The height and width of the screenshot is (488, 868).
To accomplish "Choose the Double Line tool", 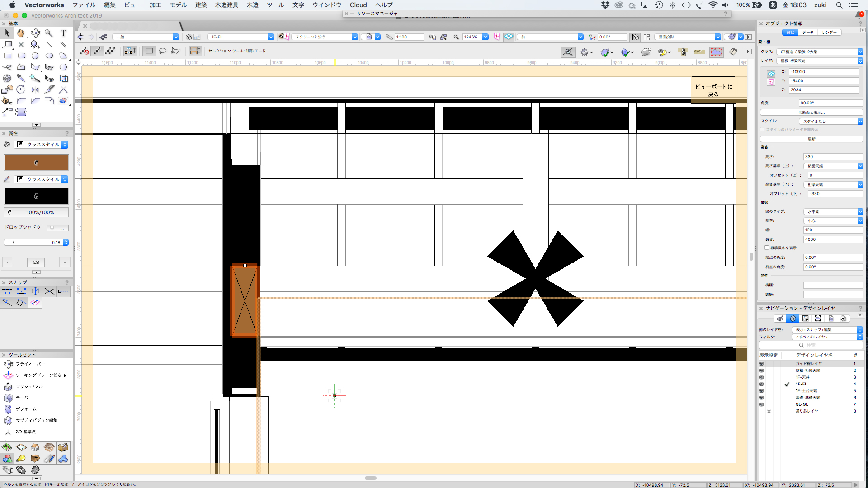I will [x=63, y=44].
